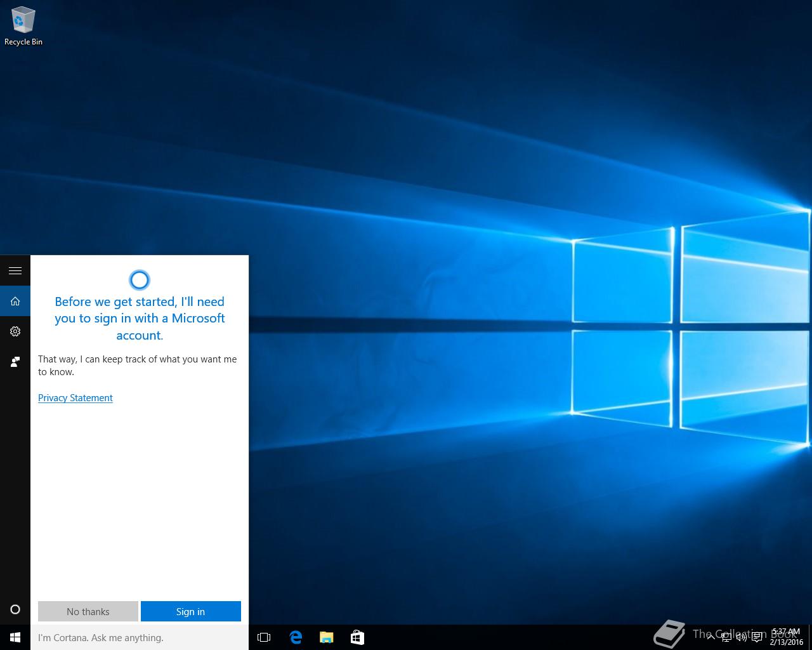This screenshot has width=812, height=650.
Task: Launch Microsoft Edge from taskbar
Action: pos(296,637)
